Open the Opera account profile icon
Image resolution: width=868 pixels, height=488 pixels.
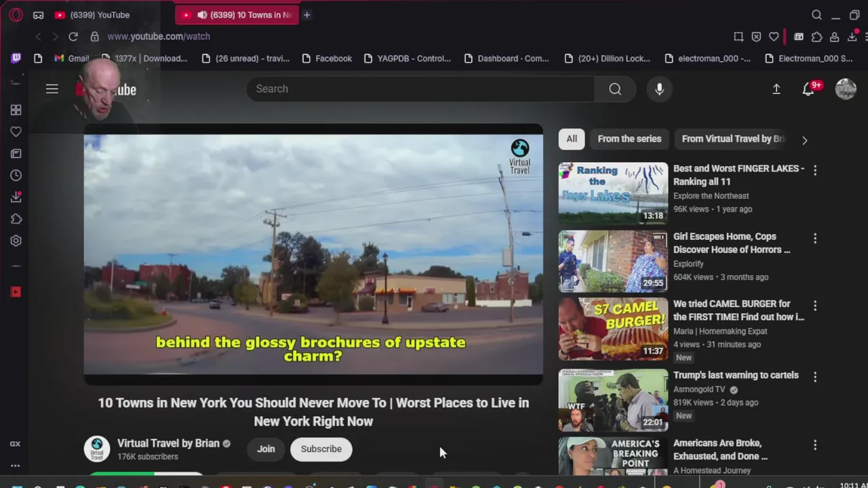tap(835, 37)
